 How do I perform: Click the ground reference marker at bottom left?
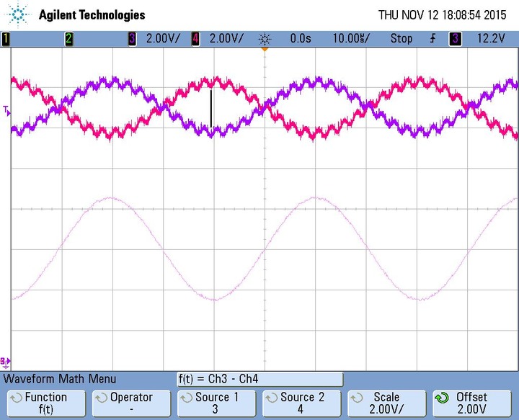click(x=5, y=362)
